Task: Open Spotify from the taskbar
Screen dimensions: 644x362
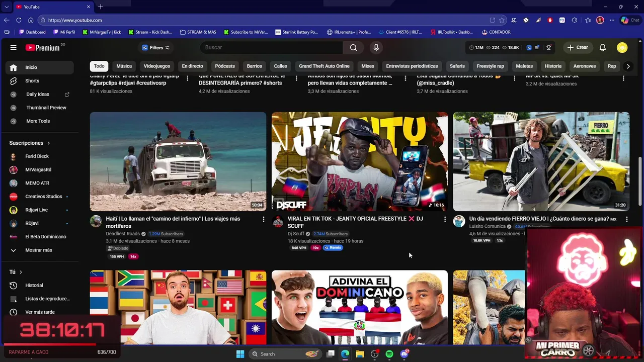Action: point(389,354)
